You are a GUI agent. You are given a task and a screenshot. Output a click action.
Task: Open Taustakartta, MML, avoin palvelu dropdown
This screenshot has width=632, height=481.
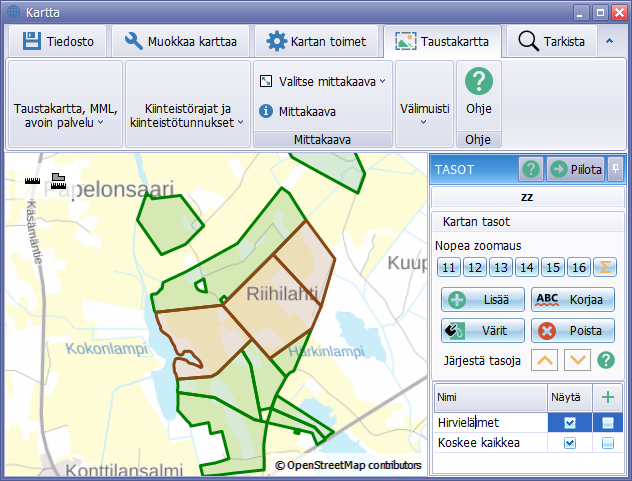(65, 104)
